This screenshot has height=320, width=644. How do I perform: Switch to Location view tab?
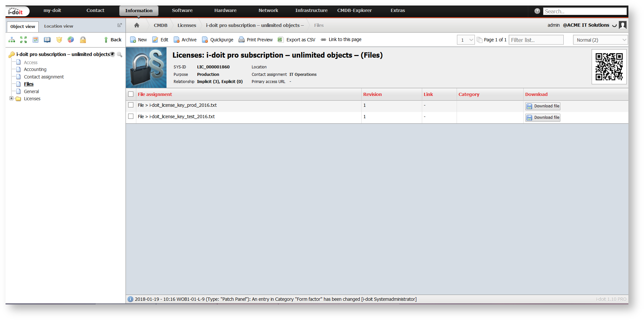(x=59, y=26)
